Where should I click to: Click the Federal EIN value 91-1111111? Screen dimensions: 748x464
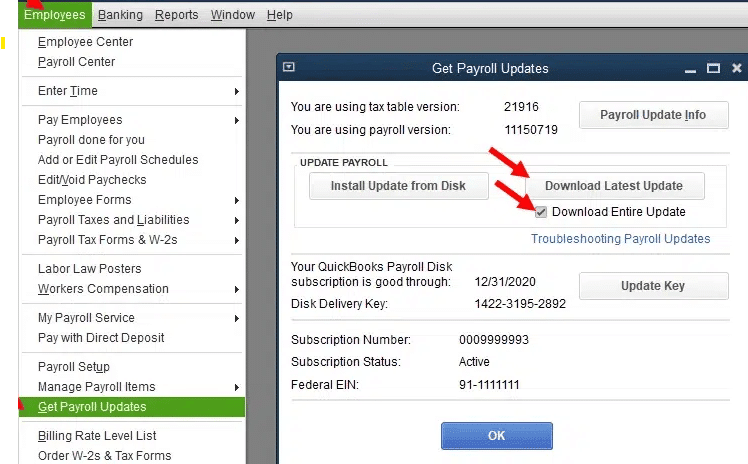click(x=489, y=385)
